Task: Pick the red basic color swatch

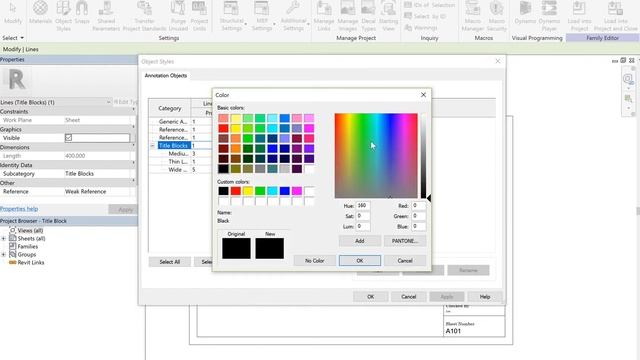Action: [x=223, y=129]
